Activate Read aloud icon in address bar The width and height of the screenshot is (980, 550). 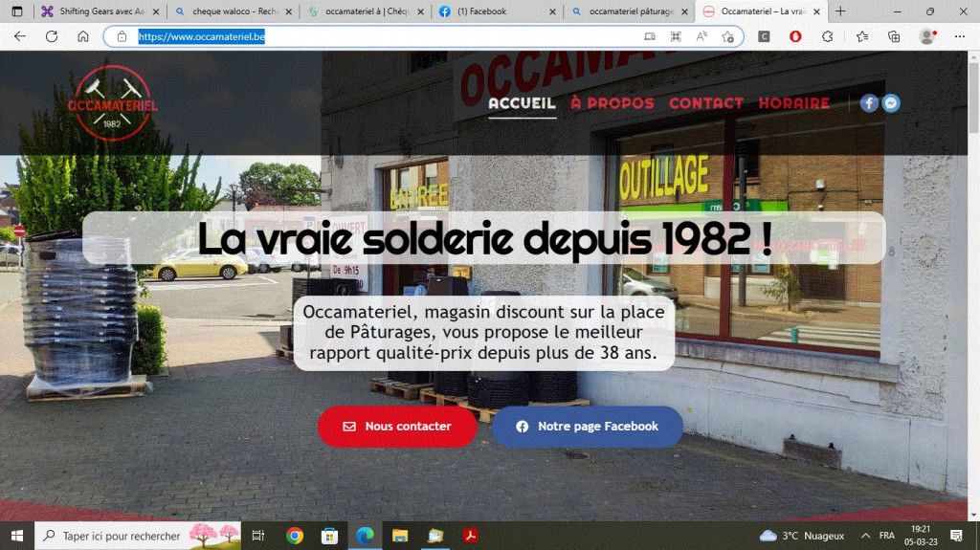702,37
